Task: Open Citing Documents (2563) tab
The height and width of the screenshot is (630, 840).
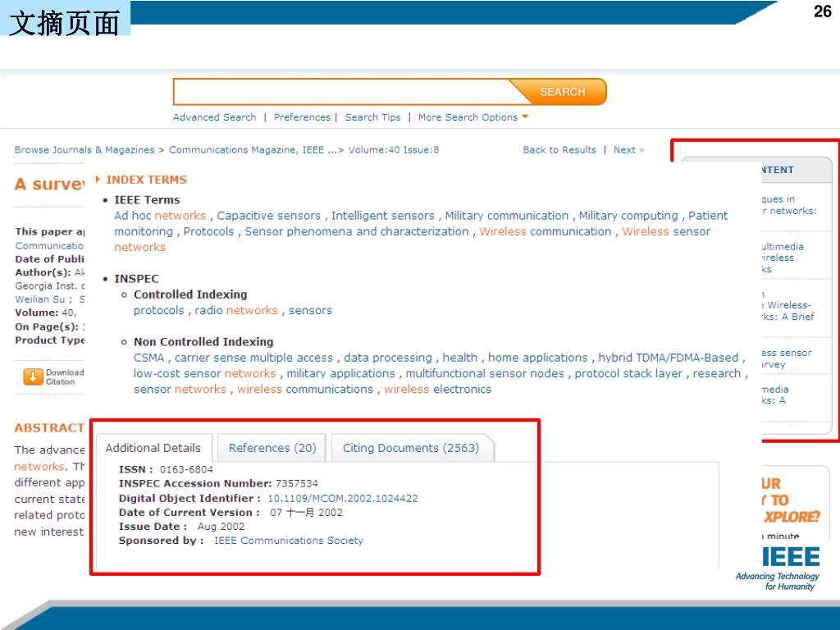Action: click(411, 448)
